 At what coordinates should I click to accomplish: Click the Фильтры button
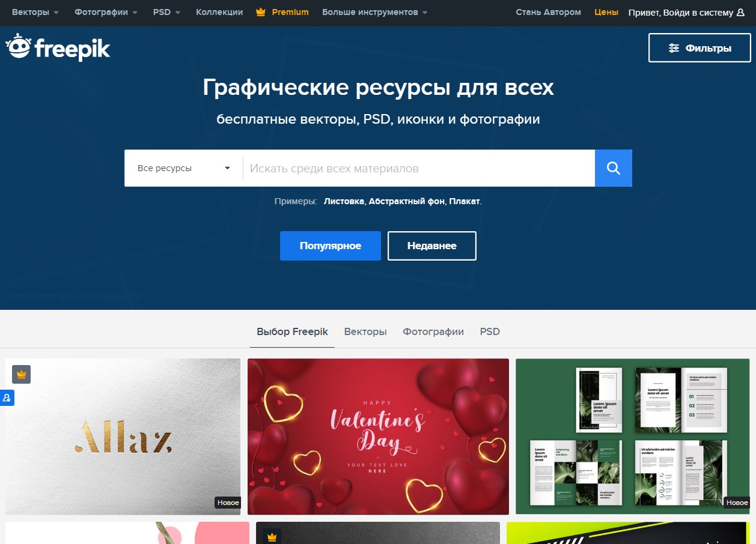700,48
